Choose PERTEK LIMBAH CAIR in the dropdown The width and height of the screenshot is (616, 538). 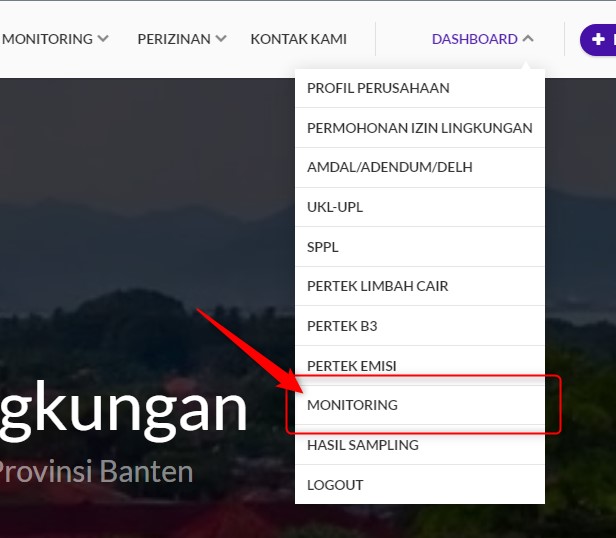377,286
